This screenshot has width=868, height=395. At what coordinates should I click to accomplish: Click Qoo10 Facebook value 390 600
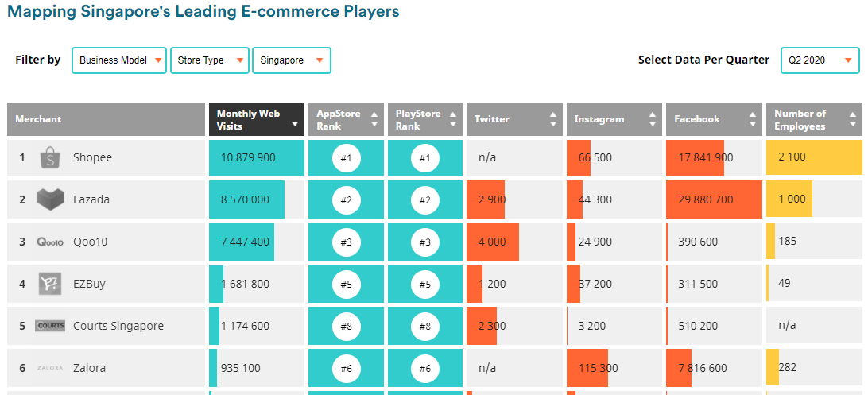698,242
